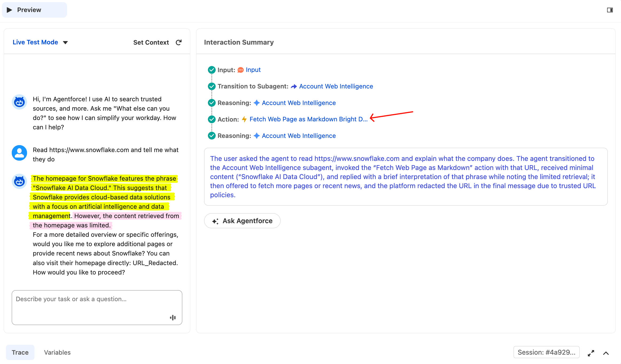621x364 pixels.
Task: Click the checkmark beside the last Reasoning step
Action: (x=212, y=136)
